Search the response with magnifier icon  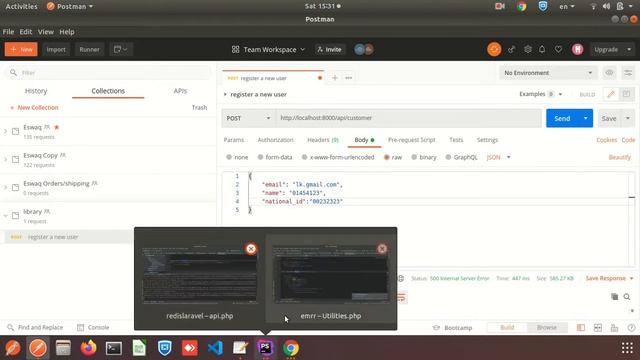pyautogui.click(x=627, y=297)
